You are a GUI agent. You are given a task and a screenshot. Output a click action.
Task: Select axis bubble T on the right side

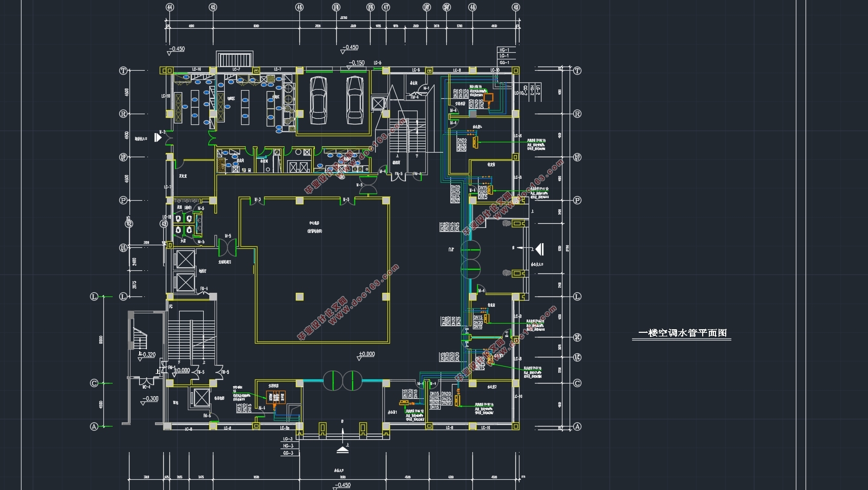(577, 71)
